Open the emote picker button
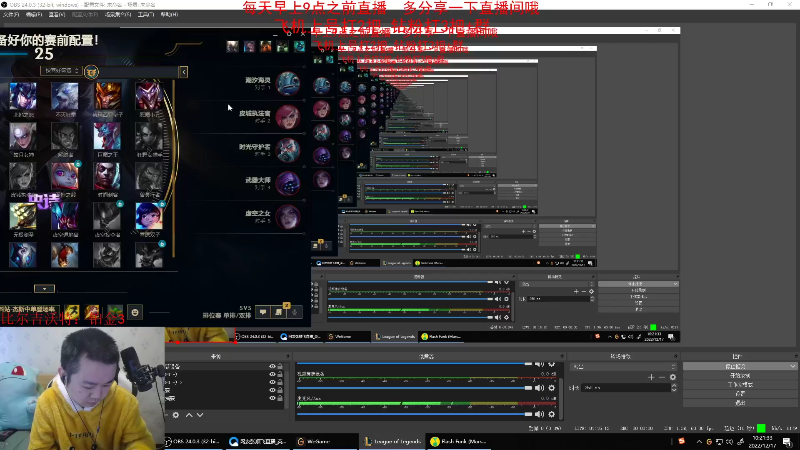 click(135, 312)
